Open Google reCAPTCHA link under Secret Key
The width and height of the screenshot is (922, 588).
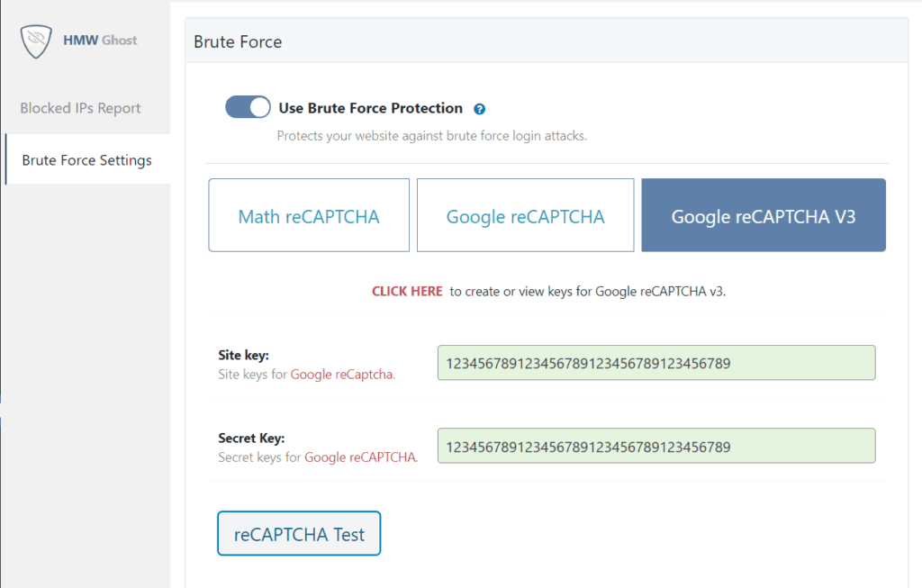tap(360, 457)
